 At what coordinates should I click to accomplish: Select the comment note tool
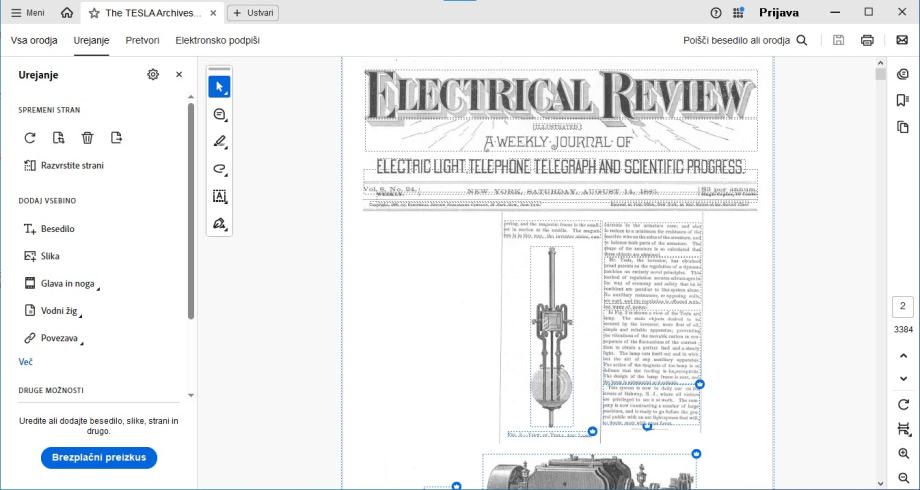219,114
